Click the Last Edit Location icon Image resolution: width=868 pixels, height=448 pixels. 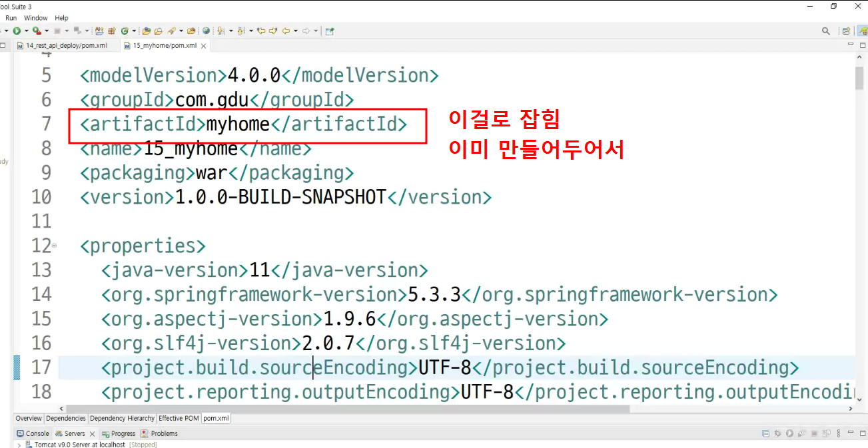tap(261, 31)
